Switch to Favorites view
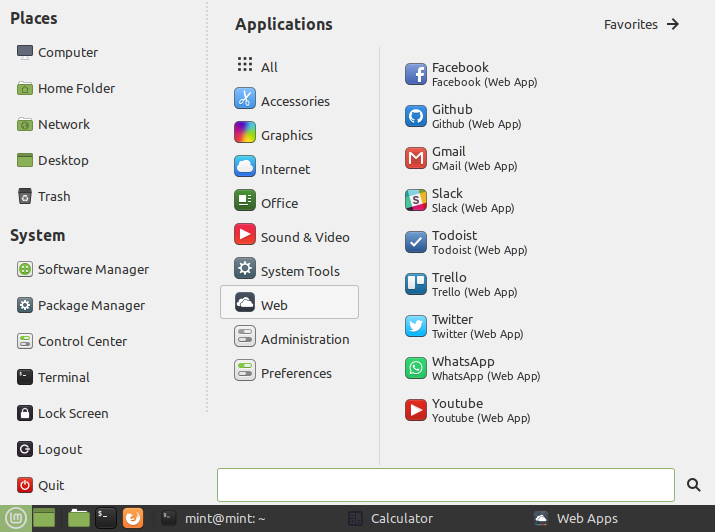The width and height of the screenshot is (715, 532). 641,24
